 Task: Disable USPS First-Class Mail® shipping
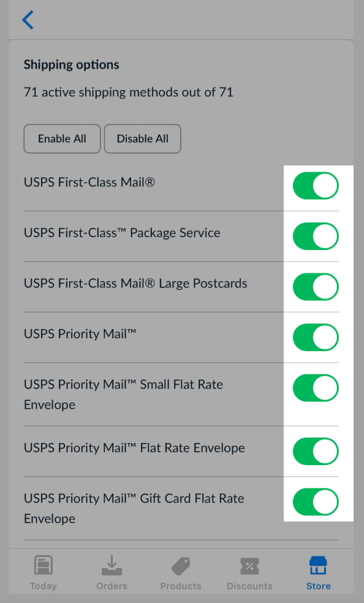[x=315, y=186]
